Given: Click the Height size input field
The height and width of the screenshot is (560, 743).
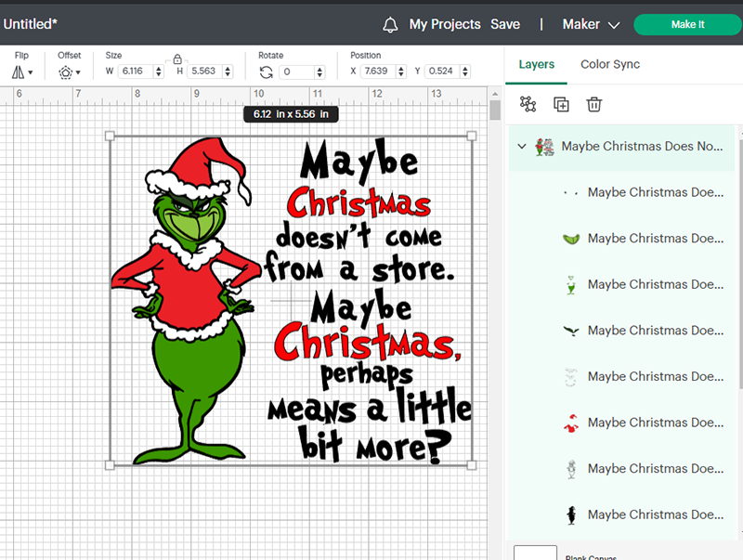Looking at the screenshot, I should (x=204, y=72).
